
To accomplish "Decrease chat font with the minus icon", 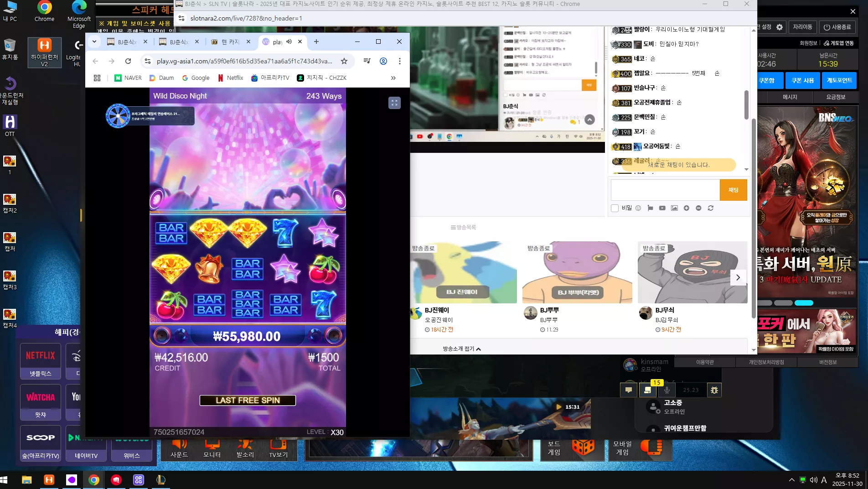I will [698, 208].
